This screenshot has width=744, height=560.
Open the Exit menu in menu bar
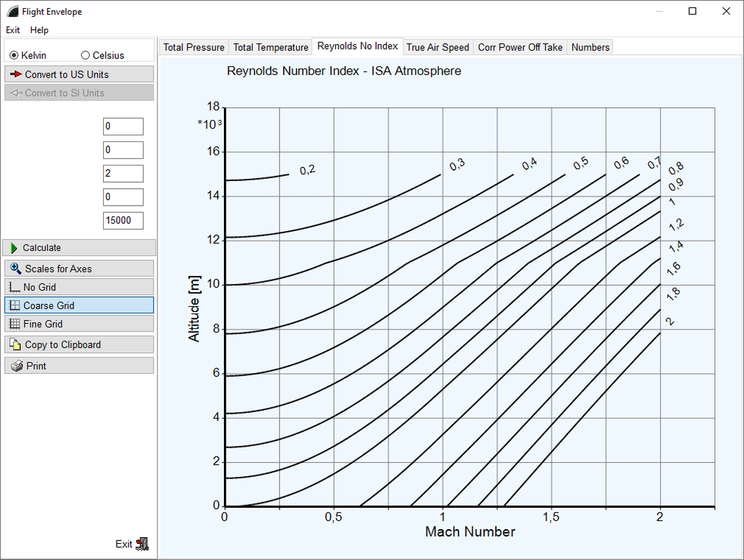[13, 30]
